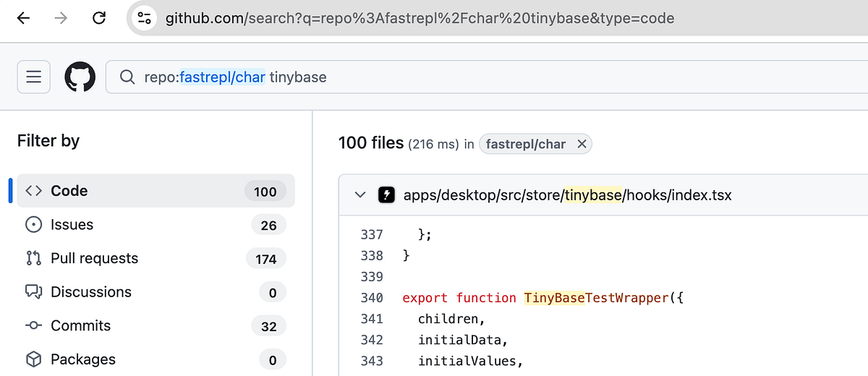868x376 pixels.
Task: Open line 337 of the result
Action: coord(372,234)
